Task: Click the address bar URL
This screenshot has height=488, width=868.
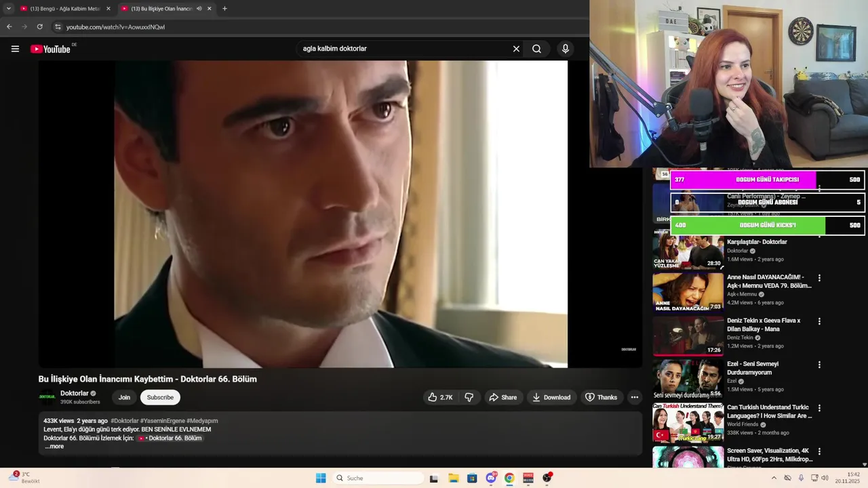Action: click(115, 27)
